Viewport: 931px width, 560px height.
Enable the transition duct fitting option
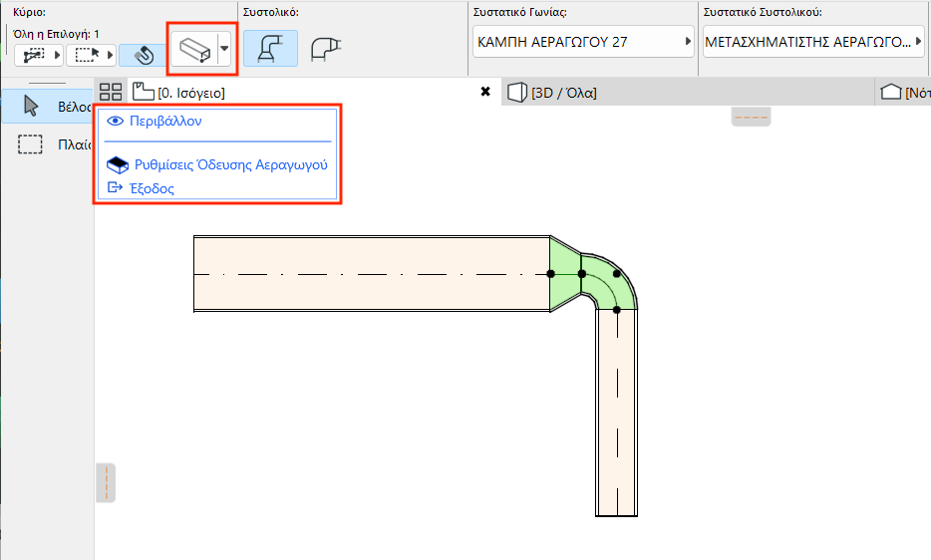pyautogui.click(x=270, y=49)
